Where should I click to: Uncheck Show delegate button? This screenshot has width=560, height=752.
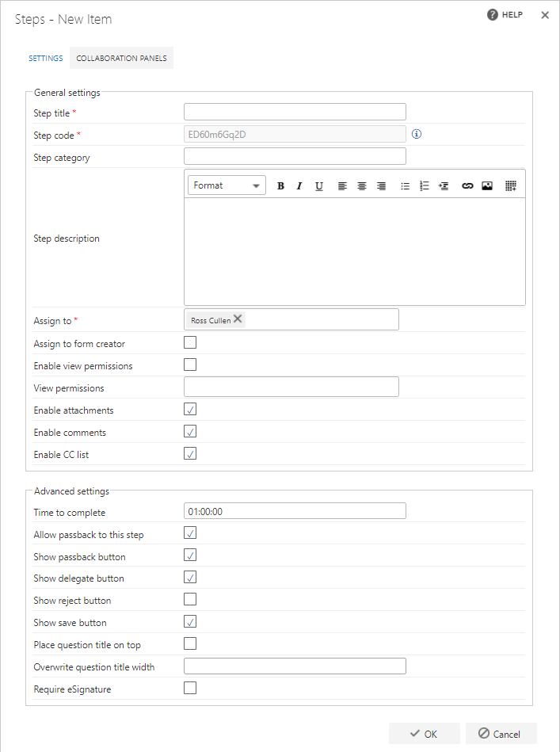190,577
